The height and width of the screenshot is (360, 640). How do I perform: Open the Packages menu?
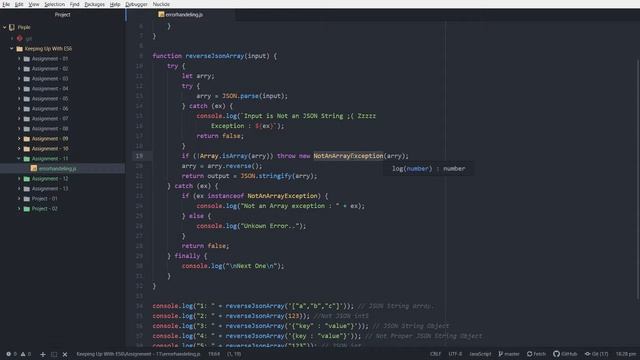95,4
